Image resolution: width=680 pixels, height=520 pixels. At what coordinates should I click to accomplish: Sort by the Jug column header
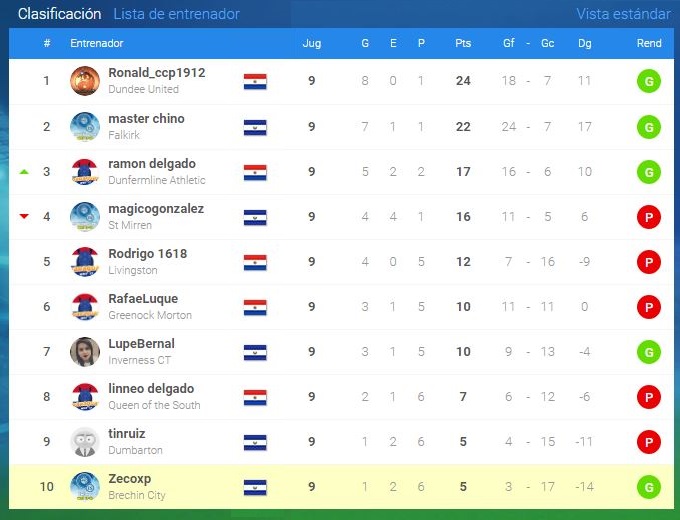(312, 43)
